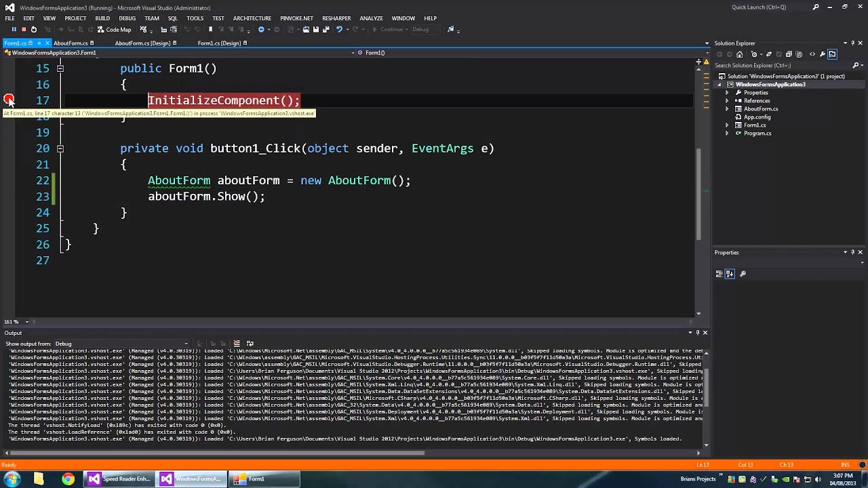
Task: Switch to the AboutForm.cs tab
Action: 71,43
